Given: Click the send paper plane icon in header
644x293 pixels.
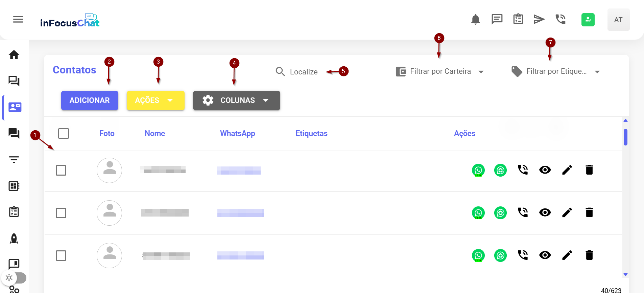Looking at the screenshot, I should pyautogui.click(x=539, y=19).
